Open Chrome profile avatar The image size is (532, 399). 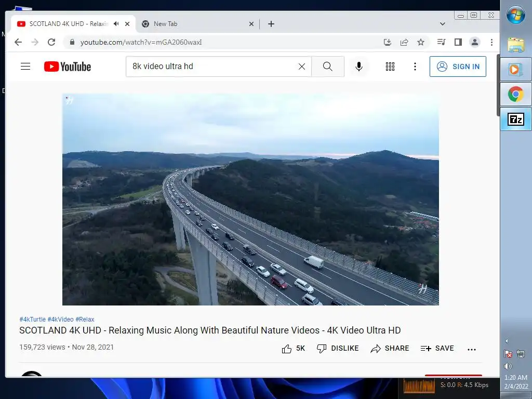coord(475,42)
